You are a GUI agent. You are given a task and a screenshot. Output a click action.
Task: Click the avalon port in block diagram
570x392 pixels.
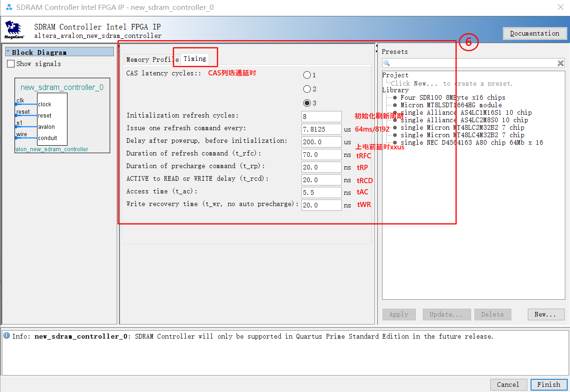[x=46, y=127]
